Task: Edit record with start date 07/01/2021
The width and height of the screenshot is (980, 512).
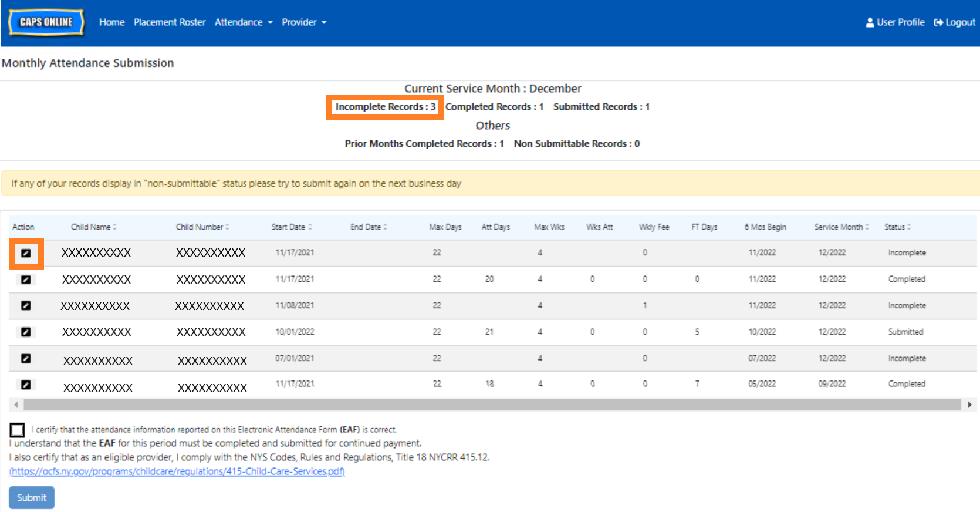Action: coord(26,358)
